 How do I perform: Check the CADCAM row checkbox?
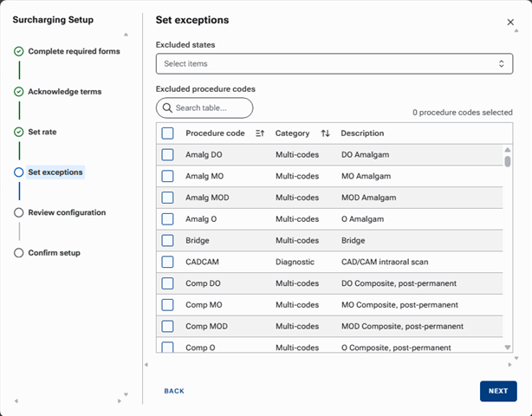(x=167, y=262)
